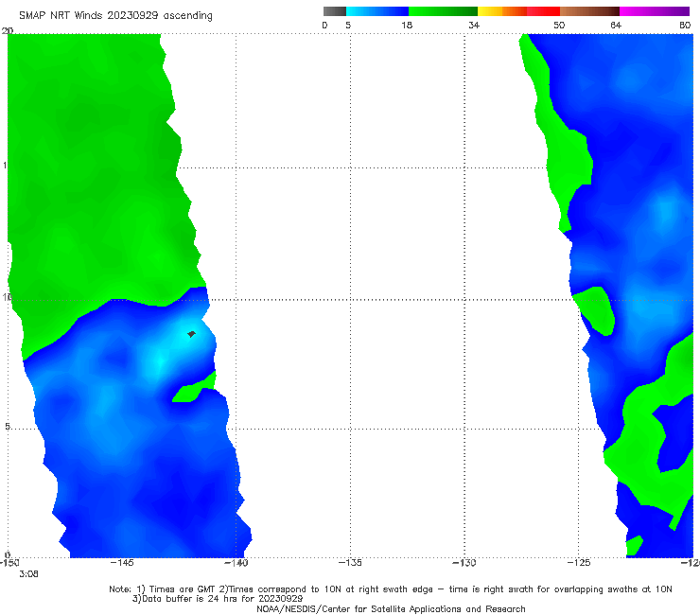700x615 pixels.
Task: Click the color bar label '64'
Action: [x=616, y=25]
